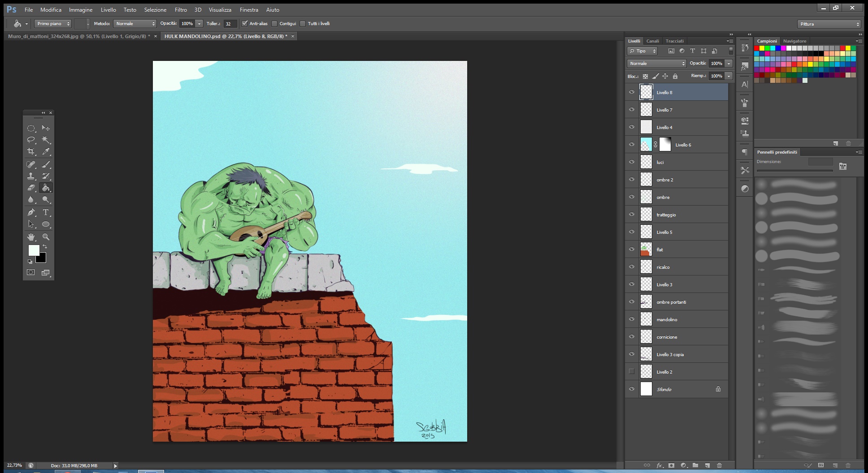Select the Magic Wand tool
Screen dimensions: 868x473
[x=46, y=140]
